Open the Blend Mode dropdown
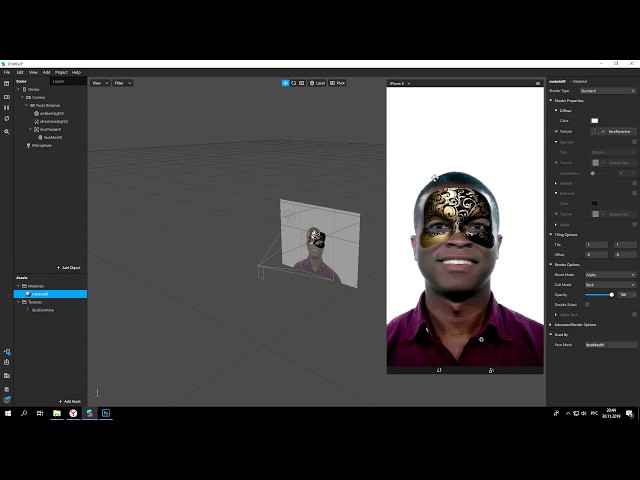 point(610,274)
